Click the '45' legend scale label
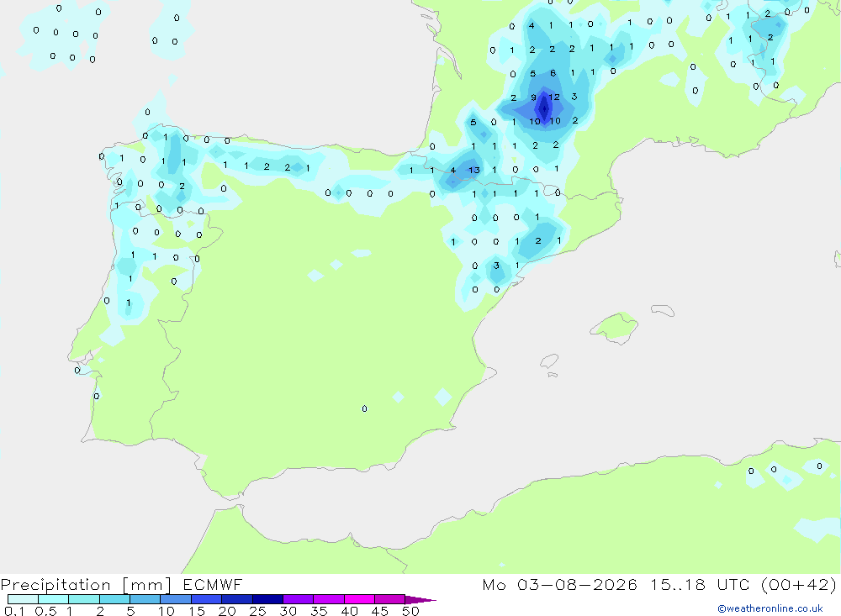 click(x=380, y=611)
